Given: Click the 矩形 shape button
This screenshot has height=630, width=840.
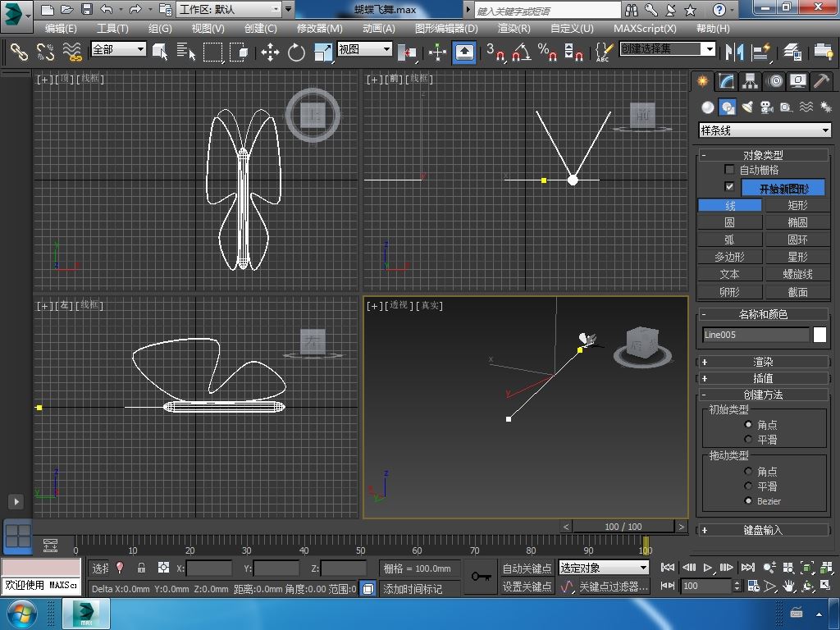Looking at the screenshot, I should coord(797,205).
